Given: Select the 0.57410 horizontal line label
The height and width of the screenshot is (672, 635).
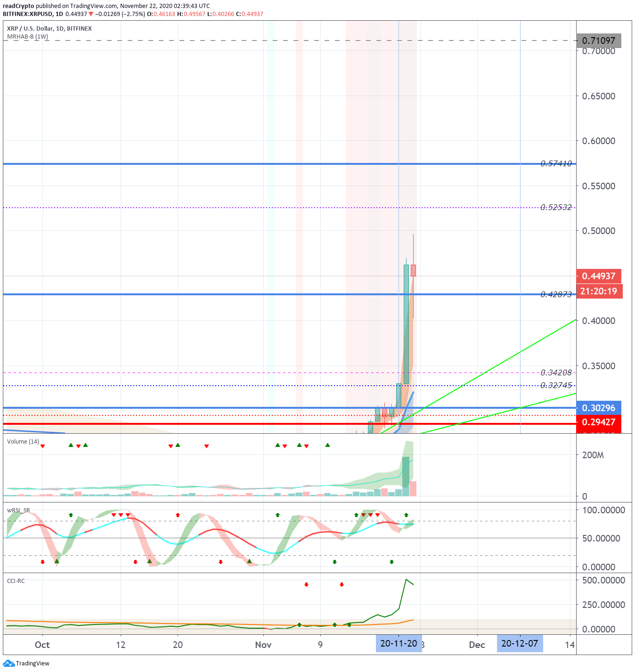Looking at the screenshot, I should pos(556,163).
